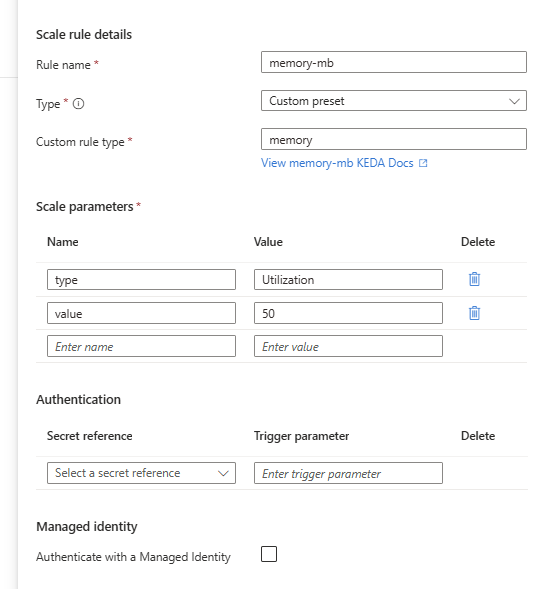
Task: Click the parameter name field 'value'
Action: point(141,313)
